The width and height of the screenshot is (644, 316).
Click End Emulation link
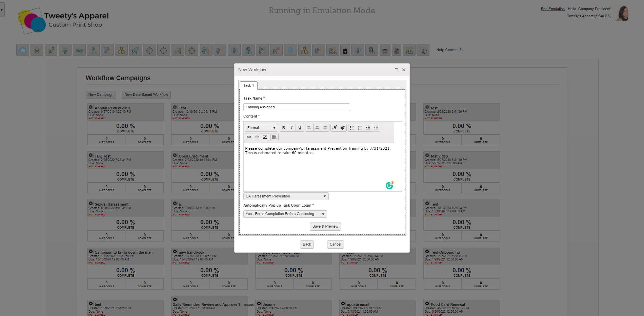coord(553,9)
